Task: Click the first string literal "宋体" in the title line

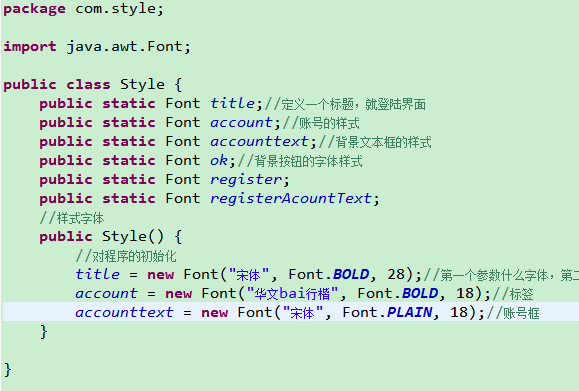Action: 249,275
